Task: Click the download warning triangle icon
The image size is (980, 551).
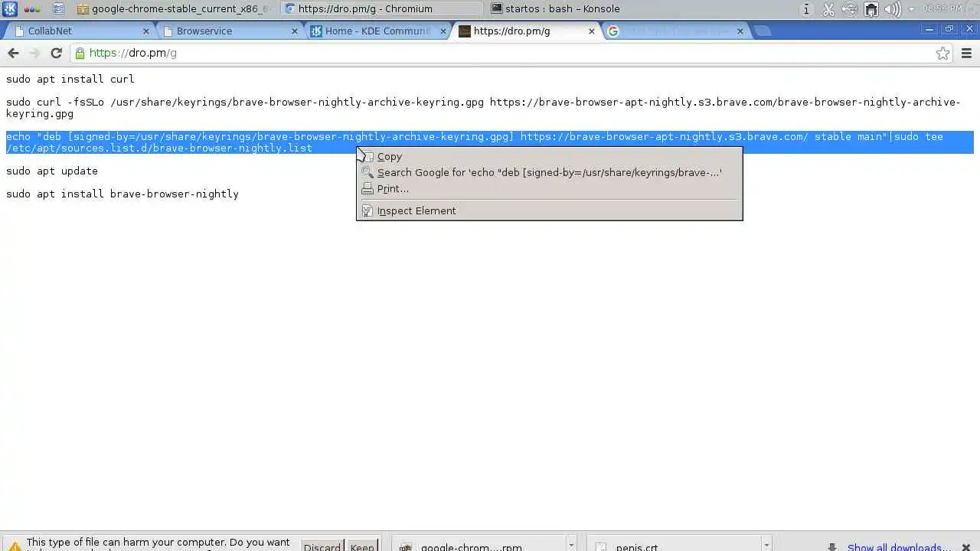Action: click(15, 546)
